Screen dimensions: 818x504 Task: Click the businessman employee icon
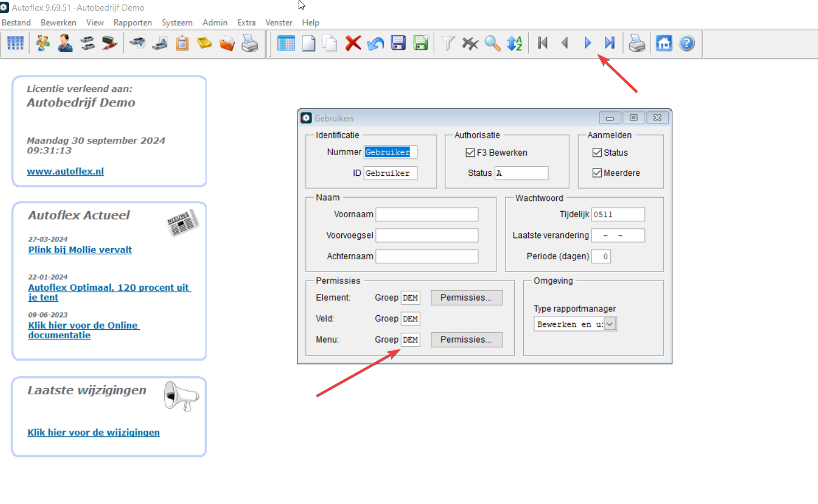tap(66, 43)
